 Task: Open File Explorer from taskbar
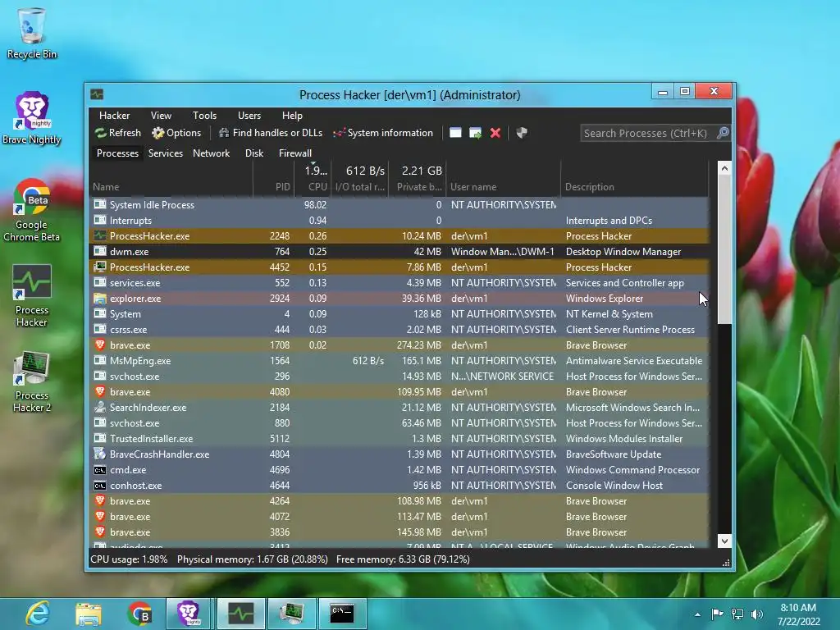coord(89,614)
